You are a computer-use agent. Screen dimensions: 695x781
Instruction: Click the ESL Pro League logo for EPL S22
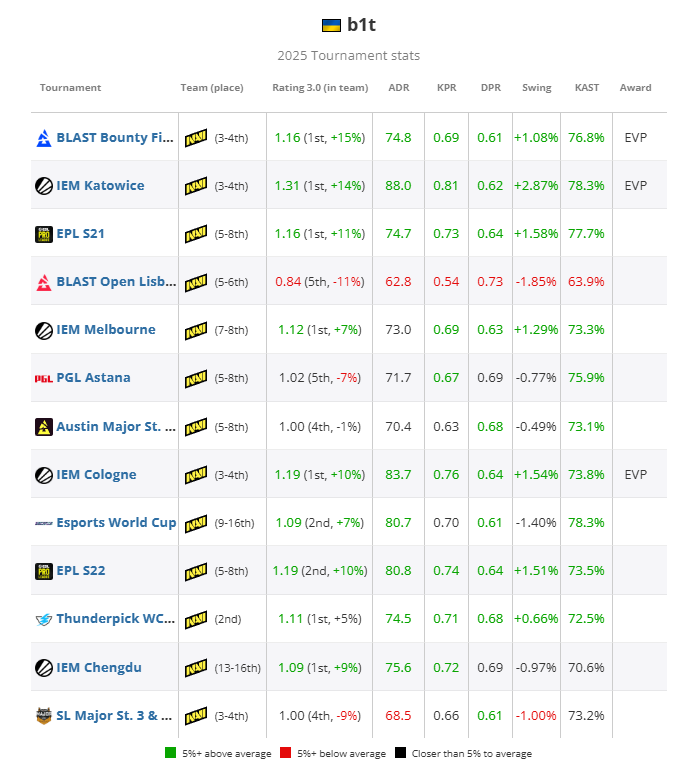click(44, 571)
